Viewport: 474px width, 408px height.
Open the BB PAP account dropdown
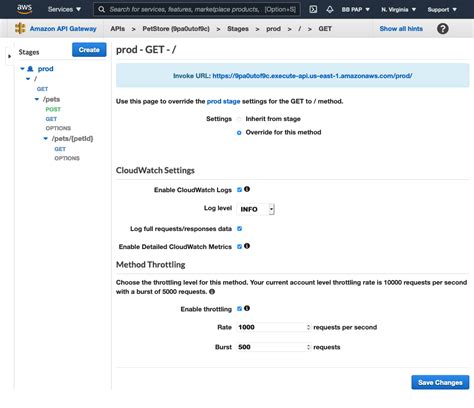(356, 10)
